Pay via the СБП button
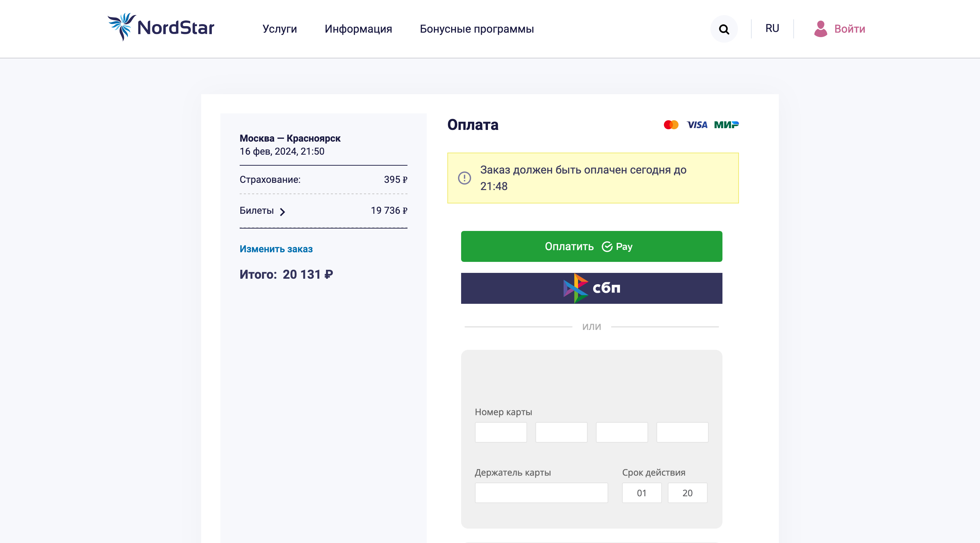 591,288
